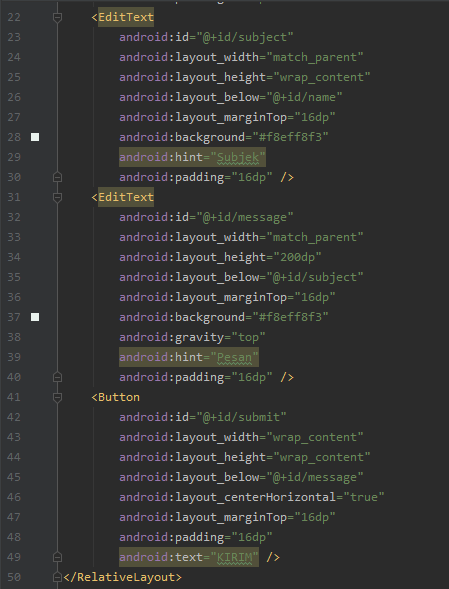The height and width of the screenshot is (589, 449).
Task: Click the layout_centerHorizontal "true" value
Action: pyautogui.click(x=364, y=497)
